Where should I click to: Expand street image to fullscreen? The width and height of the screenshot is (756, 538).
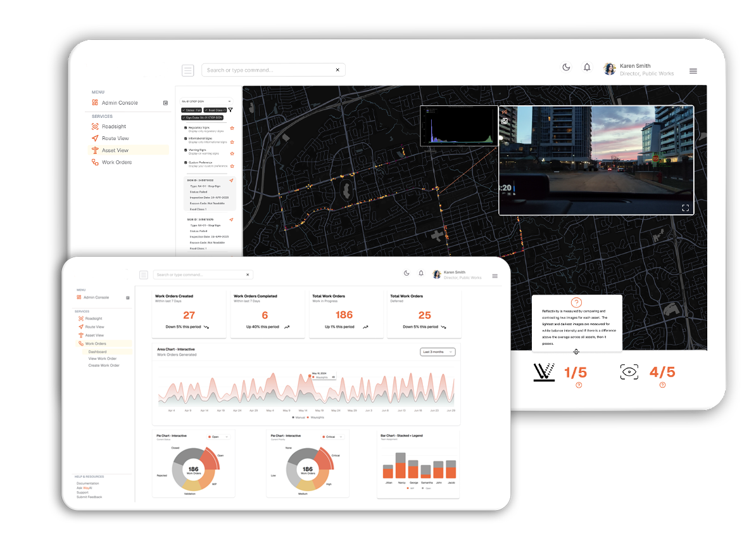[x=685, y=208]
